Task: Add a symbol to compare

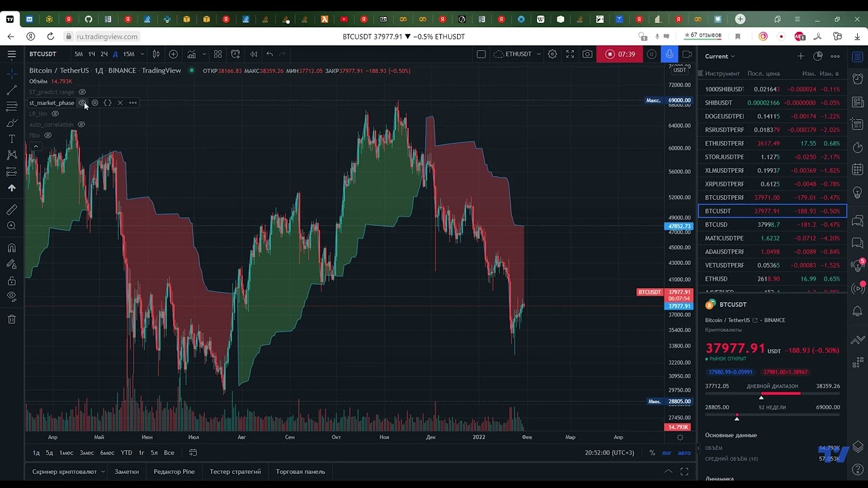Action: point(174,54)
